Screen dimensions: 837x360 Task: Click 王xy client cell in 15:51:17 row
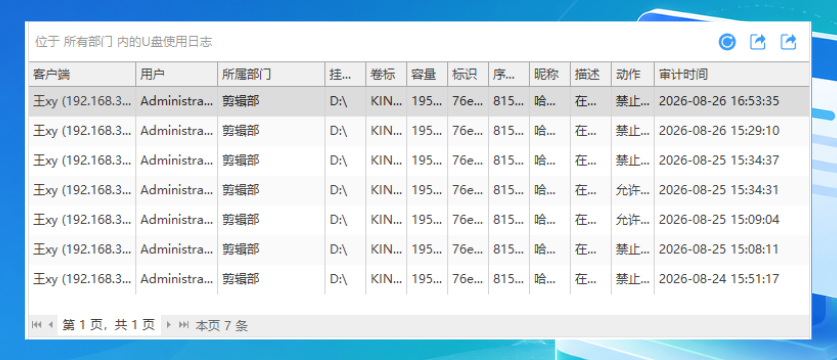click(x=82, y=279)
